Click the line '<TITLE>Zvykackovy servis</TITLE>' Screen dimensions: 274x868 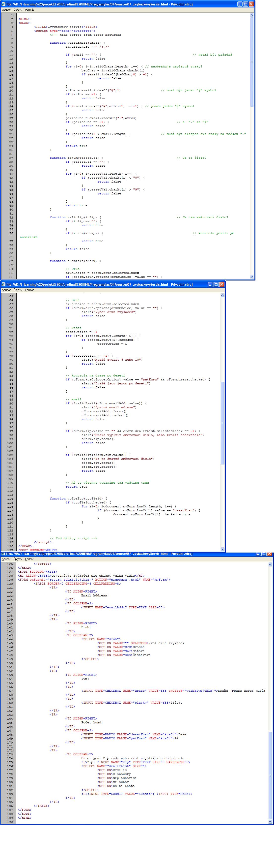65,27
